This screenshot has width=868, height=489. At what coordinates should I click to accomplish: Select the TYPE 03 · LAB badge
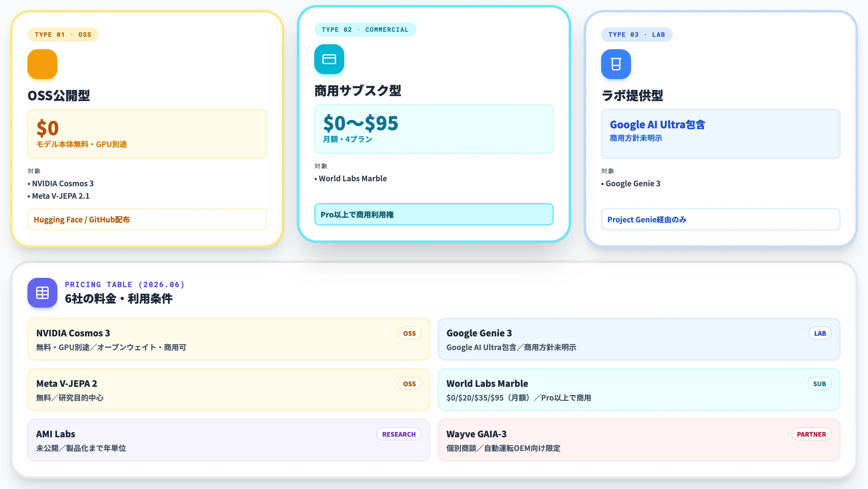pos(637,35)
